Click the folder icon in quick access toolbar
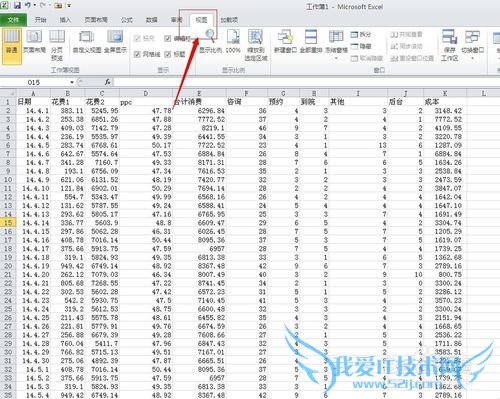Image resolution: width=500 pixels, height=399 pixels. [x=58, y=5]
